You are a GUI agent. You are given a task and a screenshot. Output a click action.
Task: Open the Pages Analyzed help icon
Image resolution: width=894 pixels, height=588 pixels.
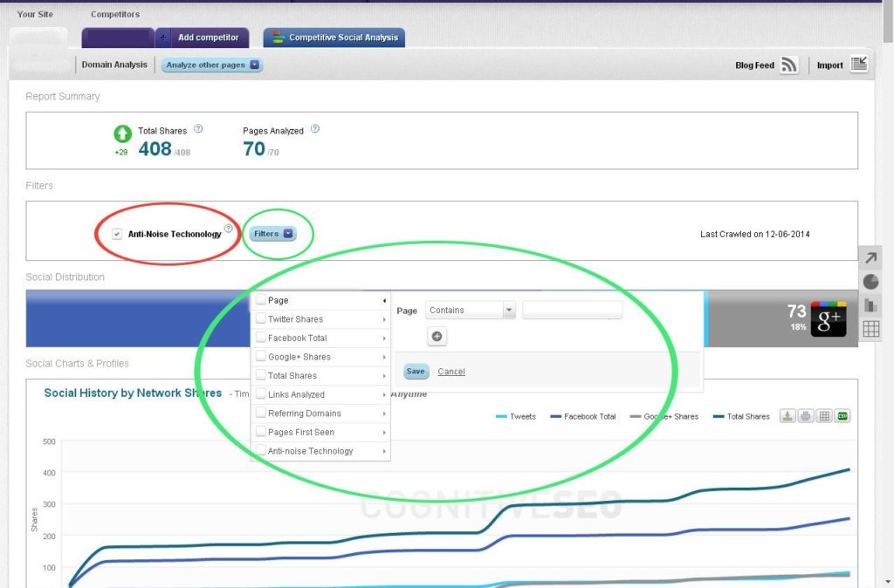pos(315,129)
